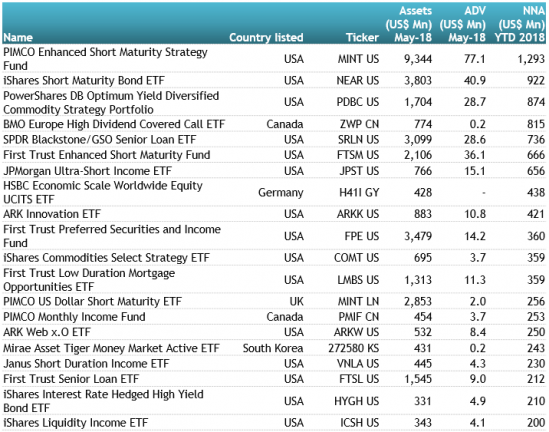This screenshot has height=432, width=549.
Task: Click the ADV May-18 column header
Action: pos(463,24)
